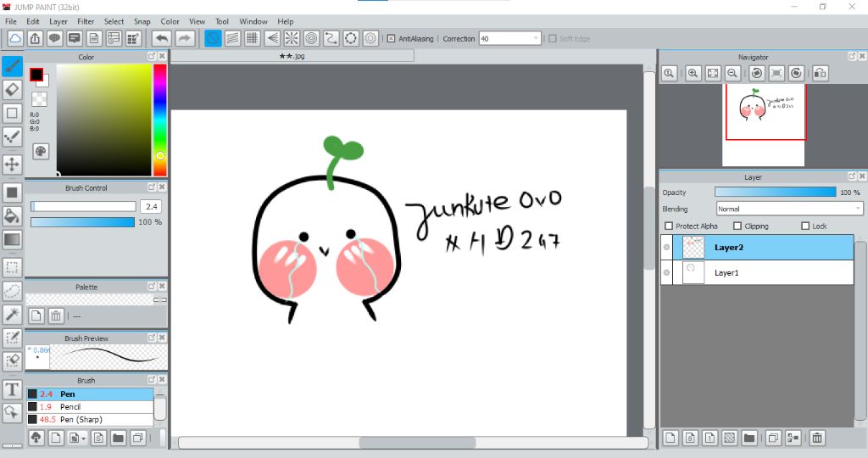
Task: Open the Snap menu
Action: coord(142,21)
